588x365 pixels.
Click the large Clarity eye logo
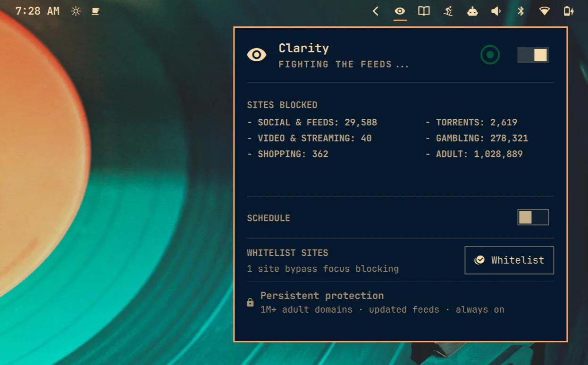click(x=257, y=55)
